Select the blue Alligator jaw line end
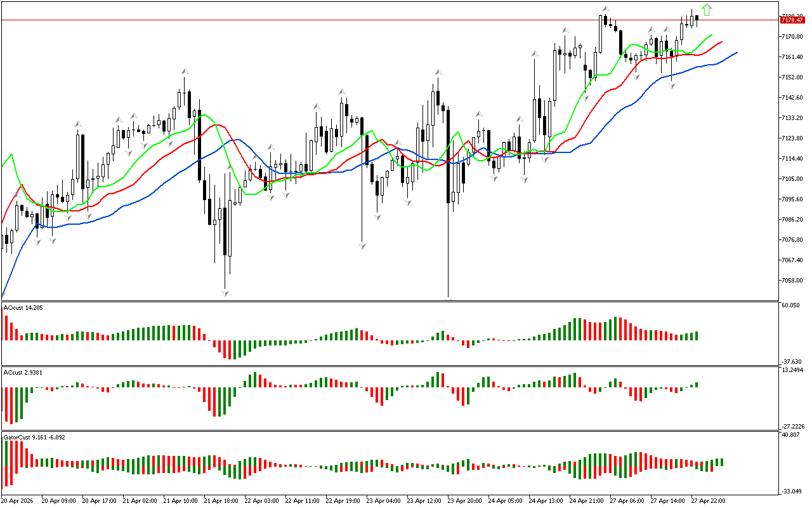This screenshot has height=508, width=812. coord(737,53)
